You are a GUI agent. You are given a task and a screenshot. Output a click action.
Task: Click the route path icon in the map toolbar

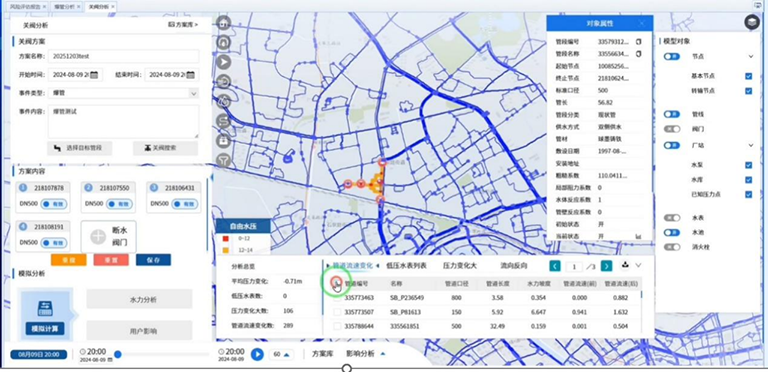point(224,120)
